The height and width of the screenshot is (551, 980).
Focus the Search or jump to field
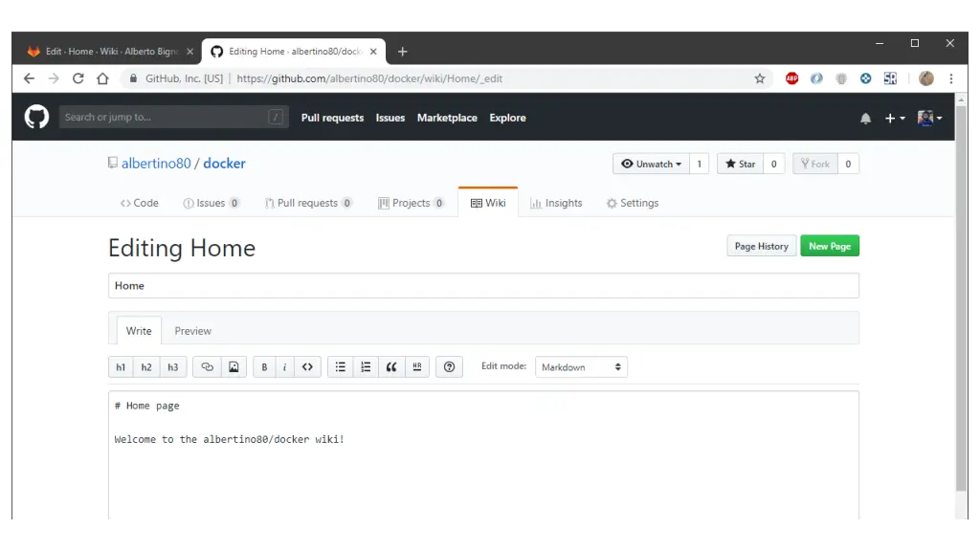coord(174,117)
